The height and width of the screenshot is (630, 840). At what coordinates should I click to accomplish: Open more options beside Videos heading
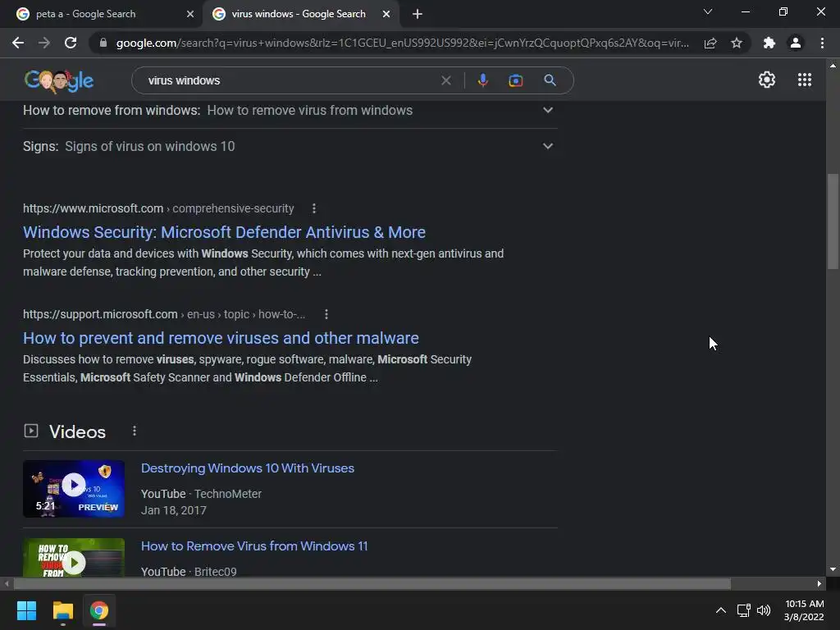coord(135,431)
